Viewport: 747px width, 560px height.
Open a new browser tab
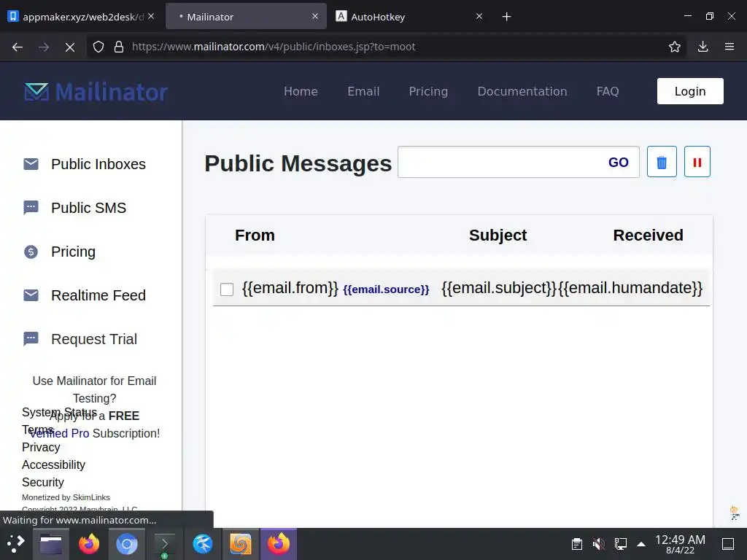[x=506, y=17]
